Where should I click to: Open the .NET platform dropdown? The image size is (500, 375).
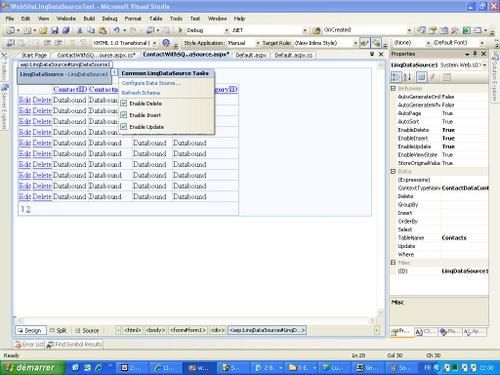tap(305, 30)
